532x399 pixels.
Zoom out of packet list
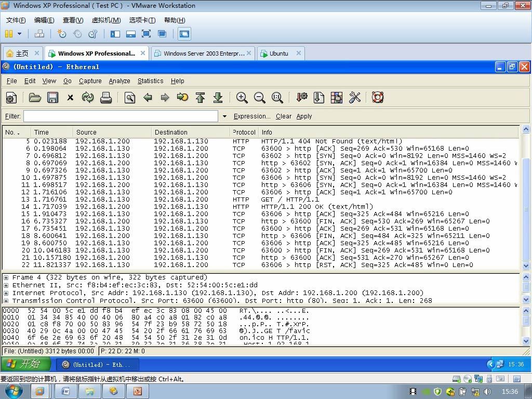[x=260, y=98]
